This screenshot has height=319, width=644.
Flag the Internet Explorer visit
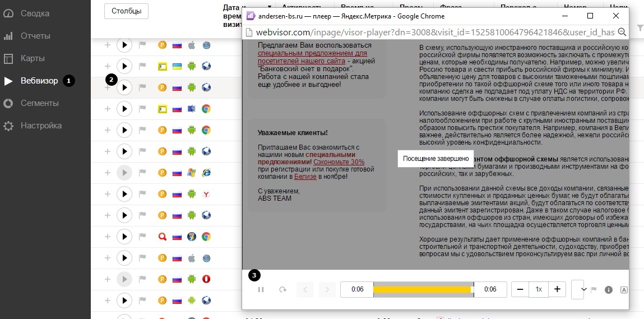click(x=142, y=173)
